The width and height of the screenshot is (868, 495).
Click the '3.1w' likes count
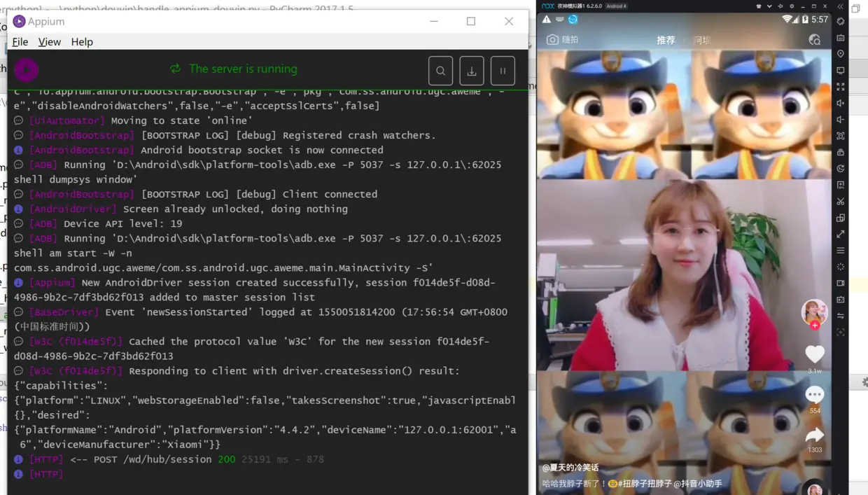pyautogui.click(x=815, y=370)
